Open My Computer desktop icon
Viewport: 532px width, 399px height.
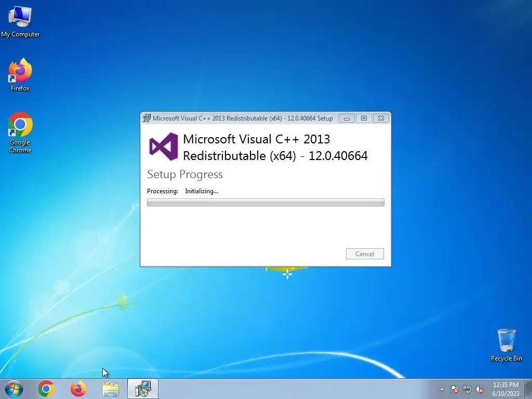pos(20,21)
